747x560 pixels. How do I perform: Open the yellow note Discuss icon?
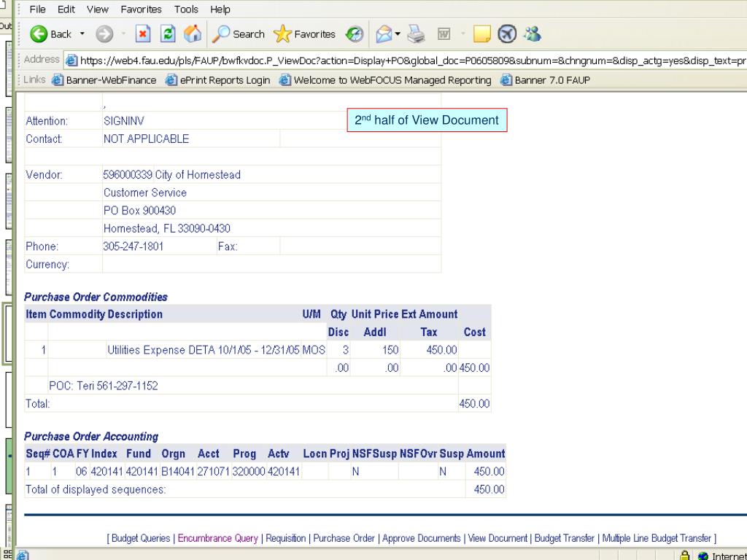coord(481,34)
